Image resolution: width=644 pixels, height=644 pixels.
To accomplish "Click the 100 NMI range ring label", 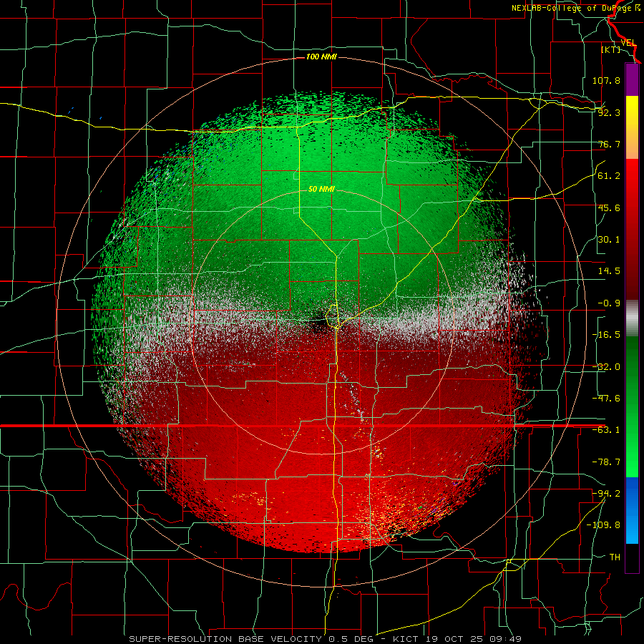I will tap(321, 57).
